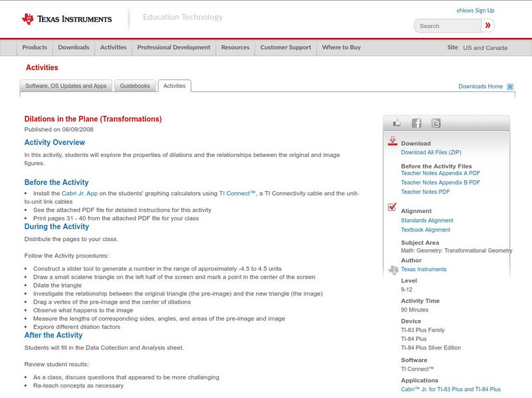
Task: Click the TI-83 Plus Family device entry
Action: click(x=423, y=330)
